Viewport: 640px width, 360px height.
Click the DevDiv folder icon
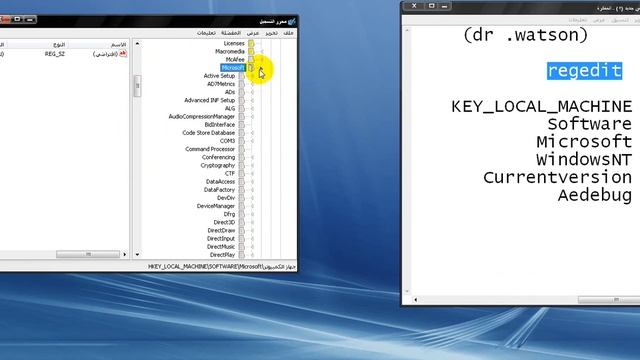tap(242, 198)
